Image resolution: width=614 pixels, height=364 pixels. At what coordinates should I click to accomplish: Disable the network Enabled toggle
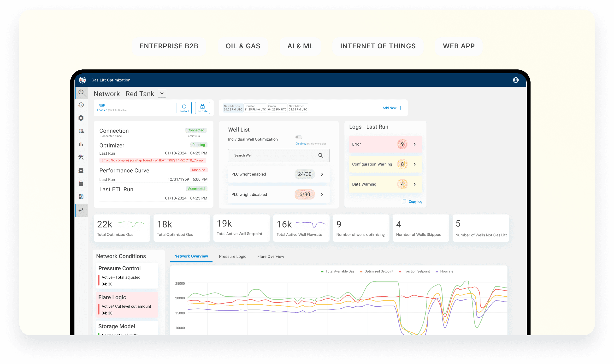coord(102,105)
